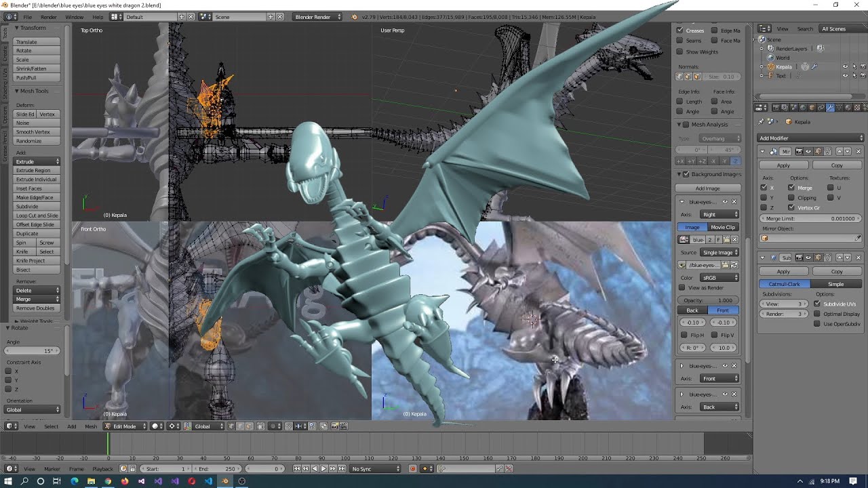Image resolution: width=868 pixels, height=488 pixels.
Task: Open the Object cube properties tab
Action: click(x=812, y=108)
